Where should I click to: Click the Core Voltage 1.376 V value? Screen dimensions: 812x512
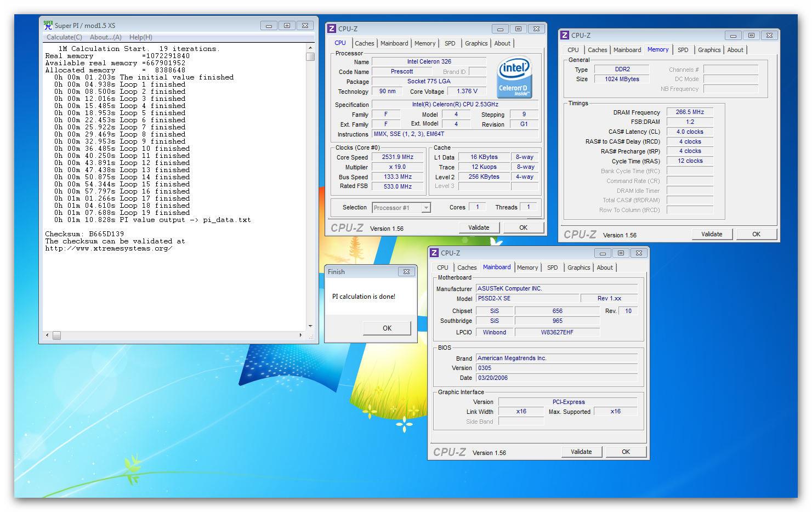[467, 91]
